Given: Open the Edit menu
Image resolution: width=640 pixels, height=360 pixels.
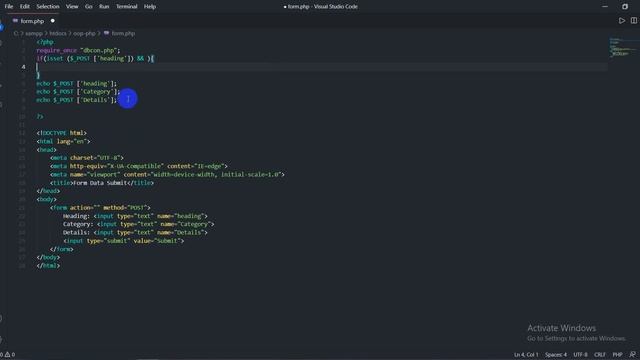Looking at the screenshot, I should click(x=24, y=7).
